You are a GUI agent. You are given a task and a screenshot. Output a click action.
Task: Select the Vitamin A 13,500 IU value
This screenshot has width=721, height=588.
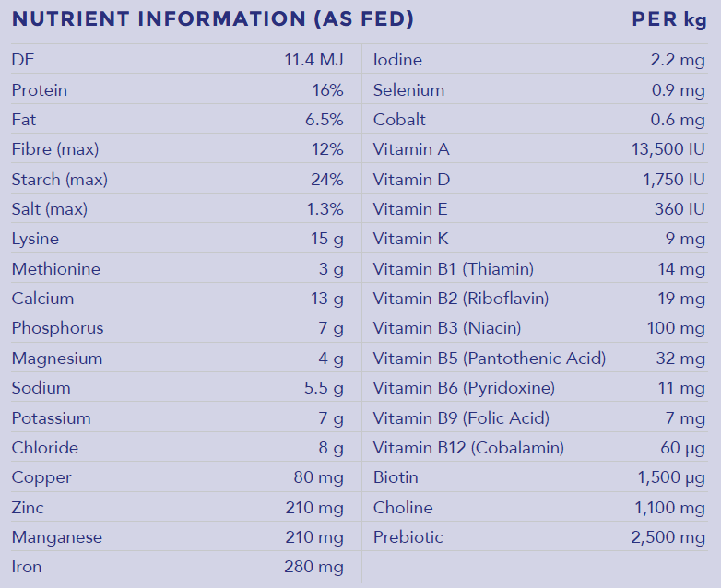pos(668,149)
